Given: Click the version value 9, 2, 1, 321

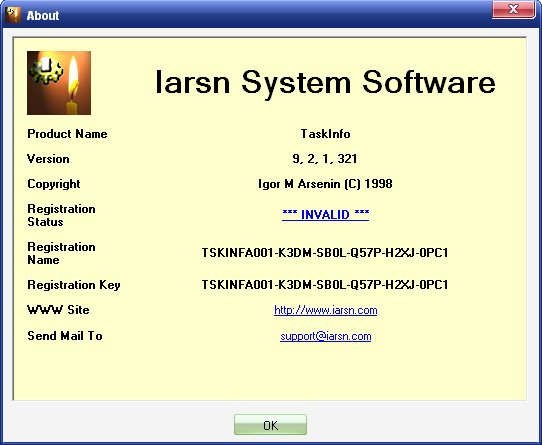Looking at the screenshot, I should click(x=325, y=159).
